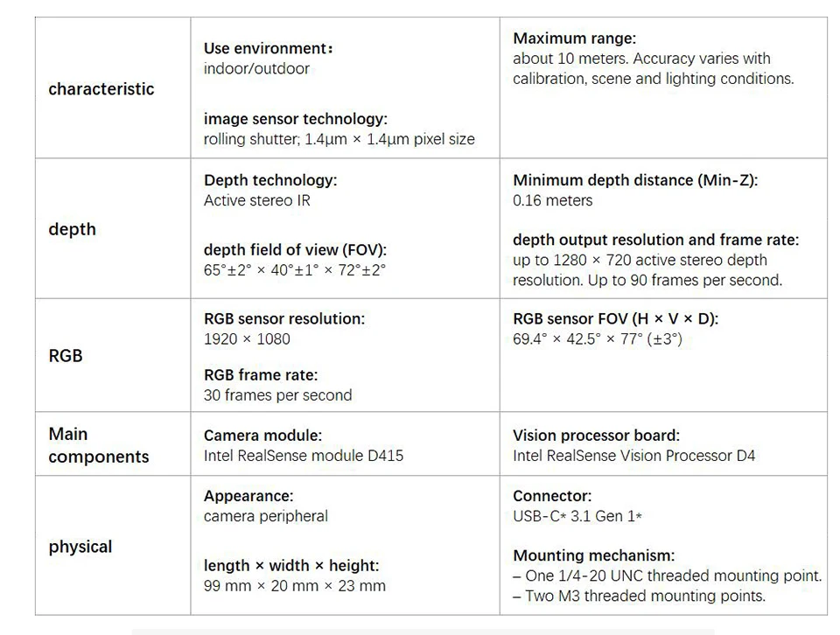Click the 'Use environment' heading

(x=269, y=49)
